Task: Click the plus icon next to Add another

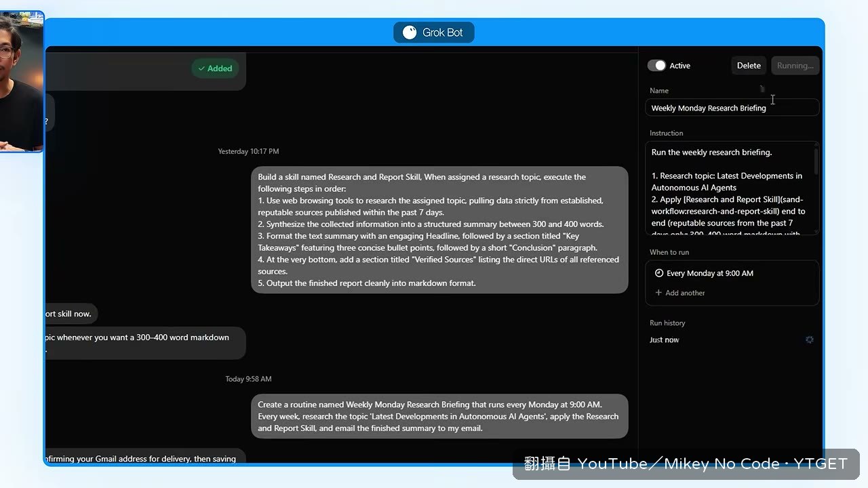Action: 658,293
